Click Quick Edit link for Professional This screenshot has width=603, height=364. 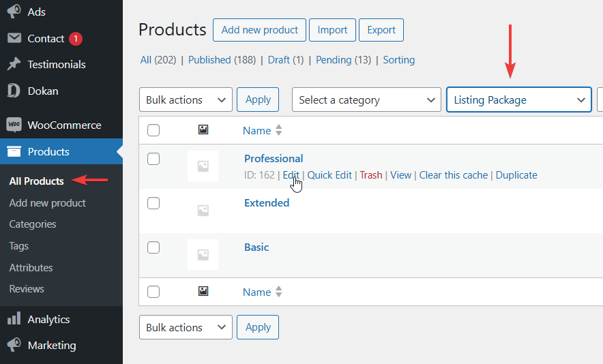(329, 175)
